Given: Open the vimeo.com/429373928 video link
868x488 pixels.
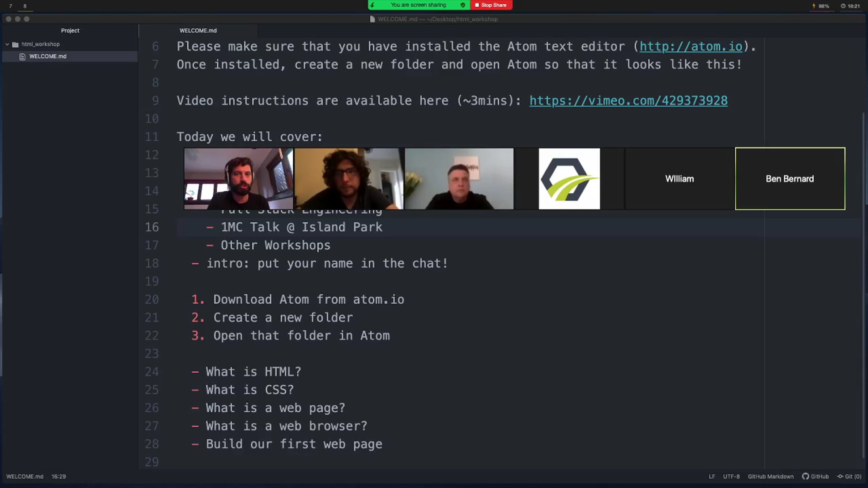Looking at the screenshot, I should click(629, 101).
